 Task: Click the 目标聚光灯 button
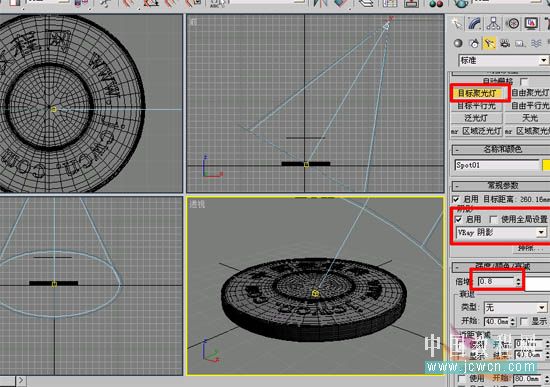477,93
